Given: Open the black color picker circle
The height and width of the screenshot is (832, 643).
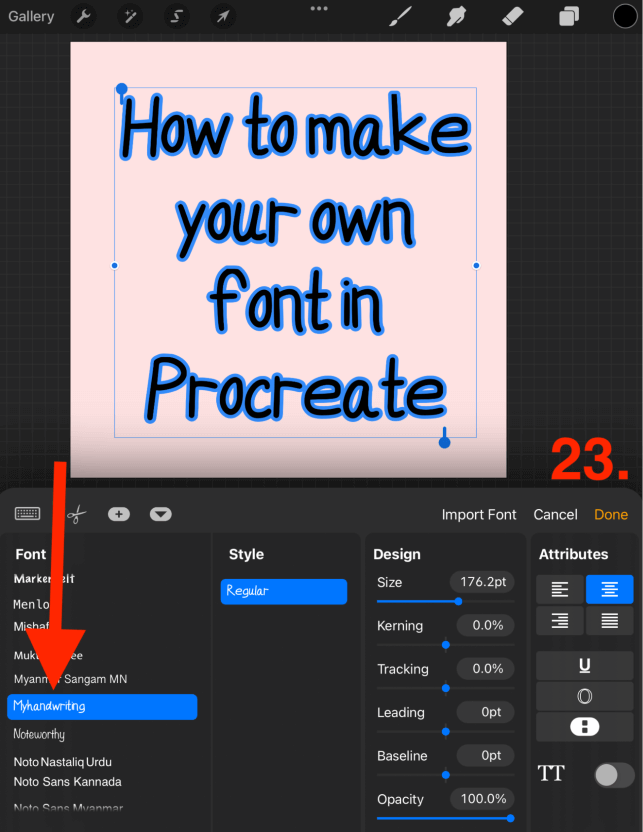Looking at the screenshot, I should pyautogui.click(x=625, y=16).
